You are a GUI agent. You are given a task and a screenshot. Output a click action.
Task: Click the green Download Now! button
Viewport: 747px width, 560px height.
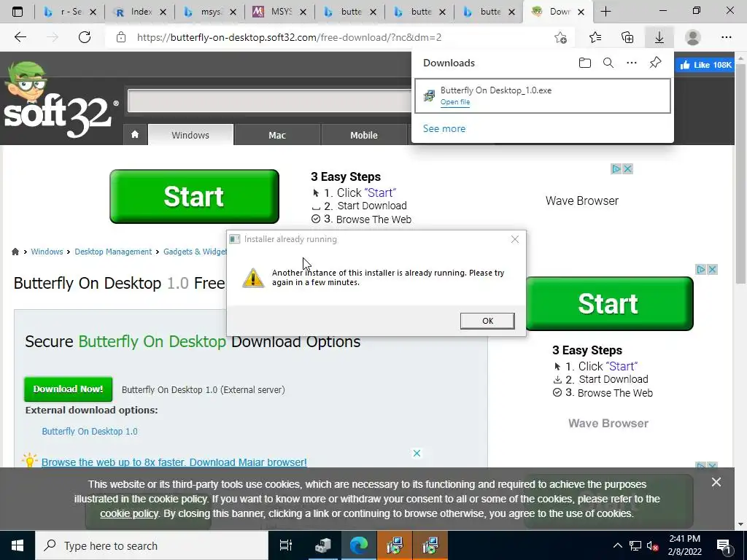(x=68, y=389)
